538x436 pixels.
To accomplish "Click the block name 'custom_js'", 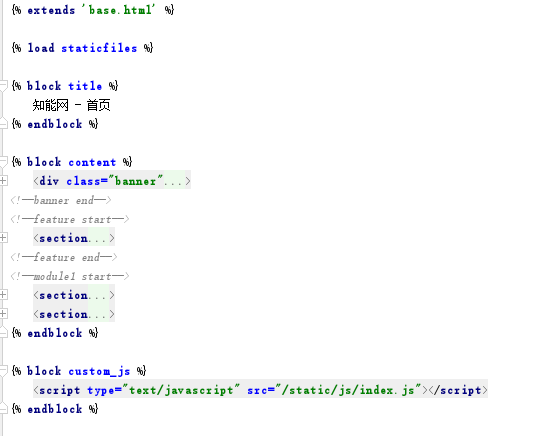I will (99, 371).
